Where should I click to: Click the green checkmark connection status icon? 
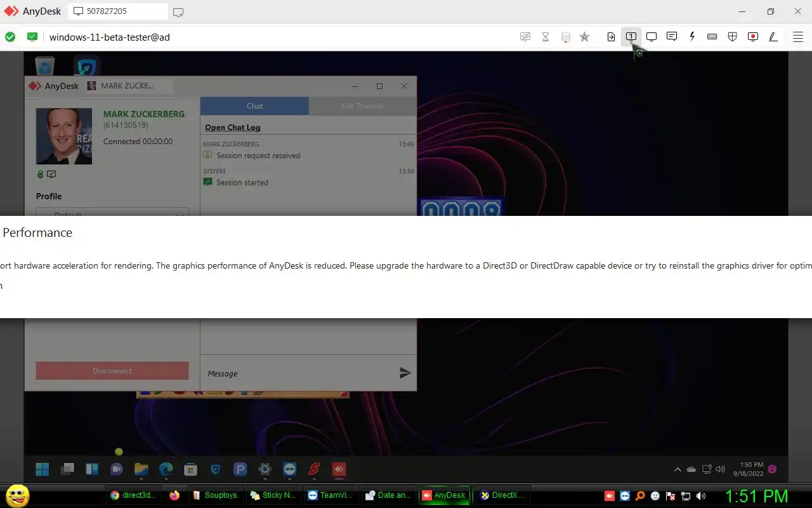tap(10, 37)
